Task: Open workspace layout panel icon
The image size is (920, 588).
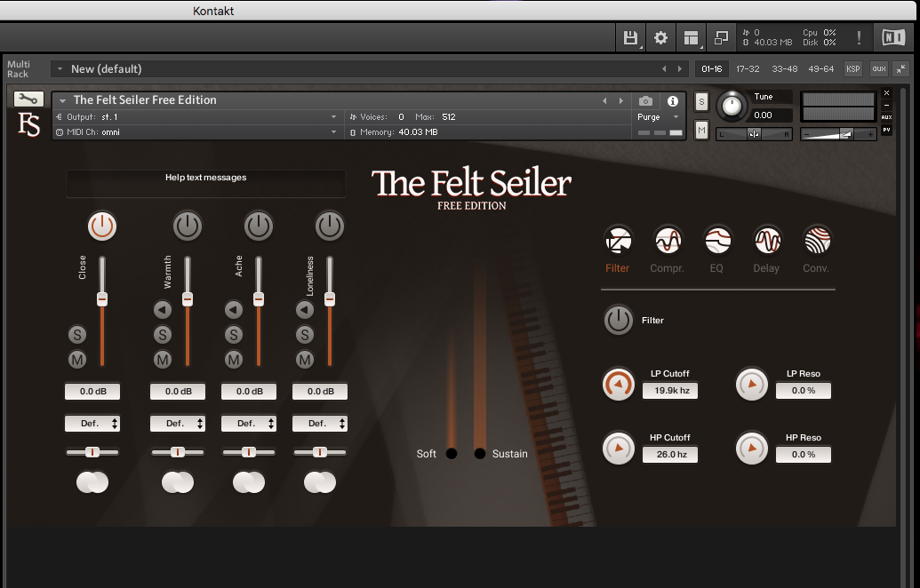Action: [692, 38]
